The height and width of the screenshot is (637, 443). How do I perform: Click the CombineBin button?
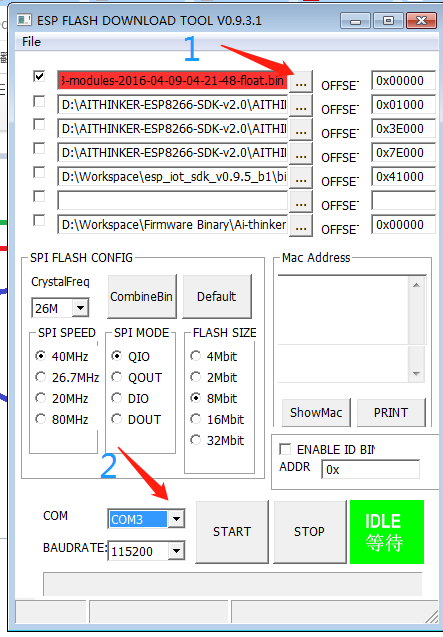(142, 297)
